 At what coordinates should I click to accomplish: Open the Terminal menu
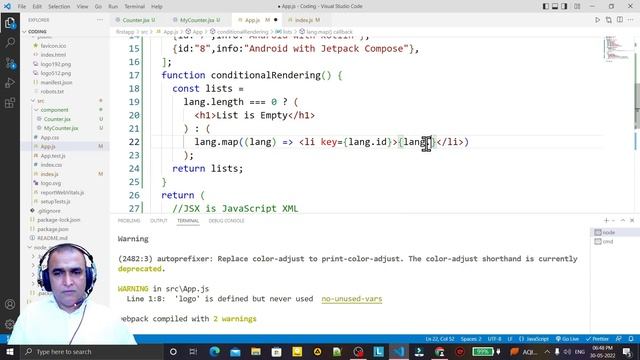click(x=134, y=6)
